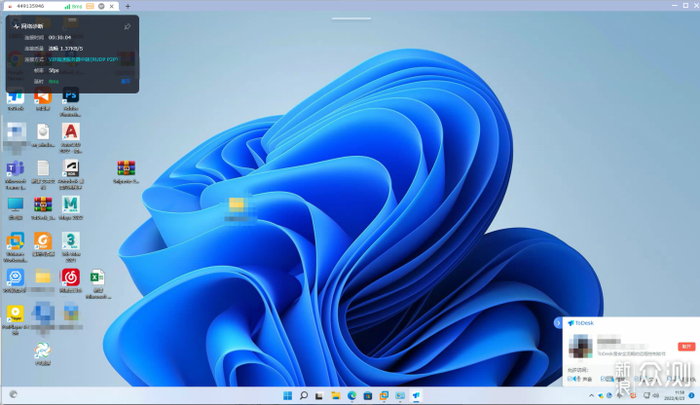Open Microsoft Teams desktop icon

point(15,170)
